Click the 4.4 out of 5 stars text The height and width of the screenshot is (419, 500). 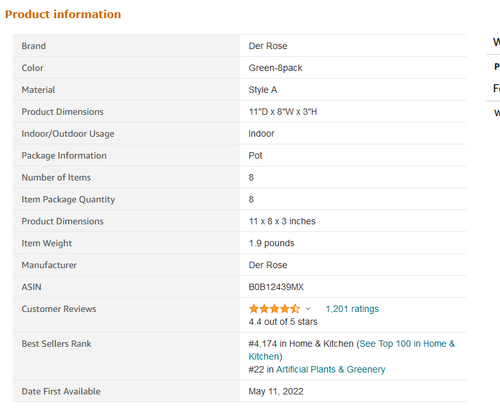point(283,322)
